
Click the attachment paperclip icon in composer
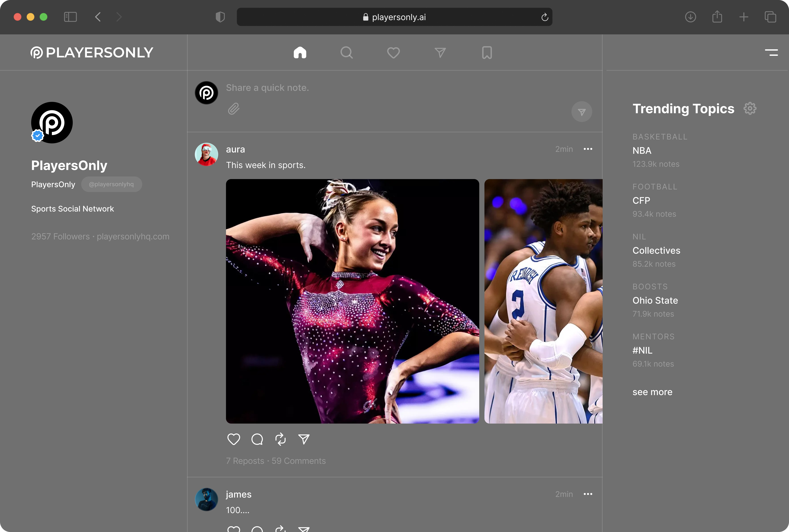[x=234, y=109]
